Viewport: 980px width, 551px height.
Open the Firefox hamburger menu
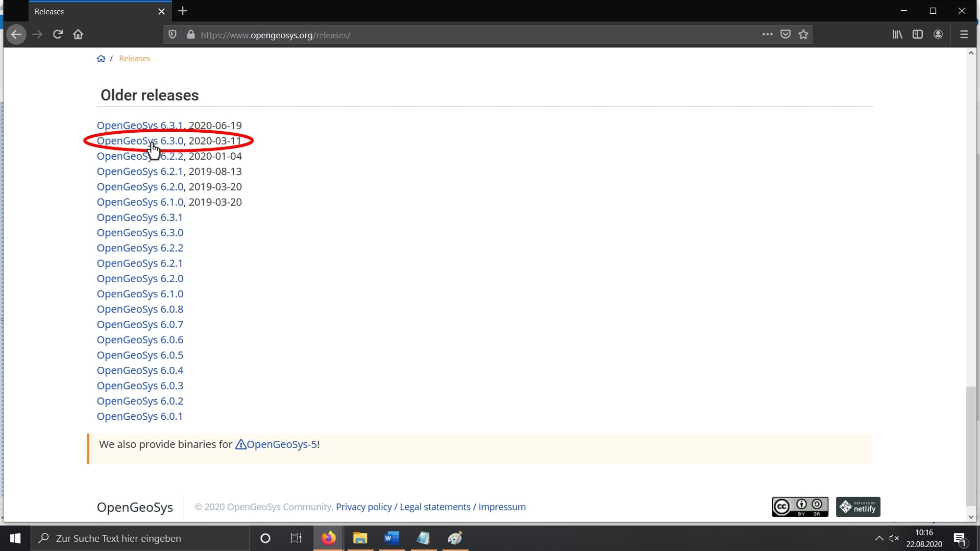click(x=964, y=34)
